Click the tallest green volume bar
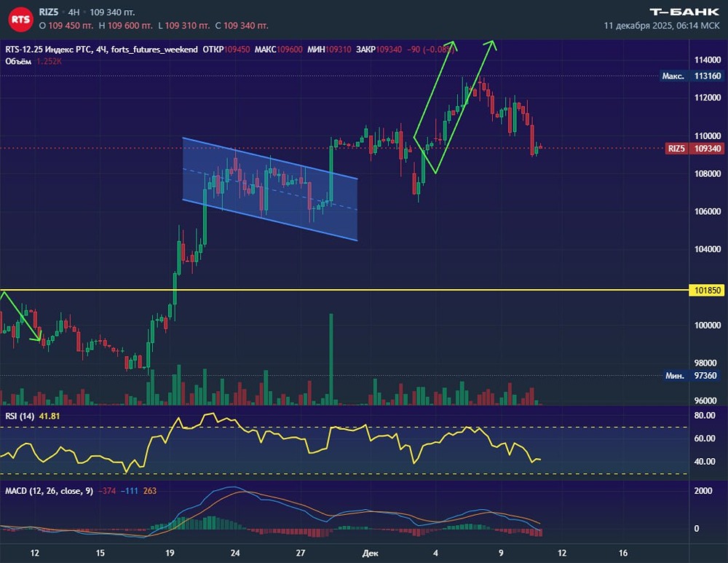The width and height of the screenshot is (728, 563). (x=331, y=359)
